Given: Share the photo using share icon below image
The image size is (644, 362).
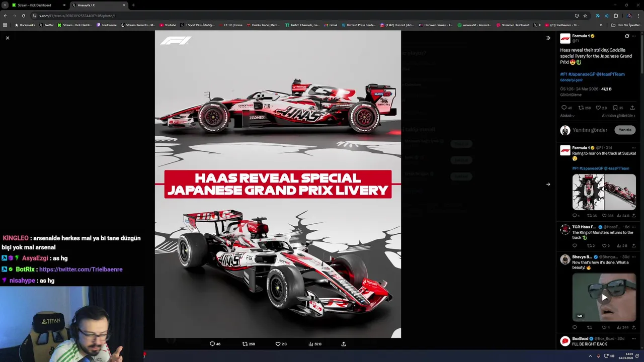Looking at the screenshot, I should coord(344,344).
